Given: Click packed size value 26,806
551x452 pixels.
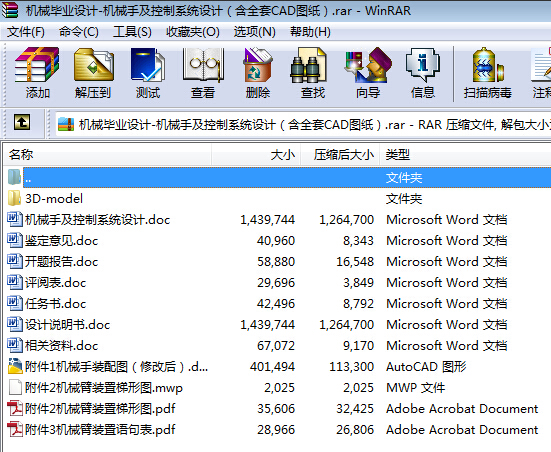Looking at the screenshot, I should point(355,430).
